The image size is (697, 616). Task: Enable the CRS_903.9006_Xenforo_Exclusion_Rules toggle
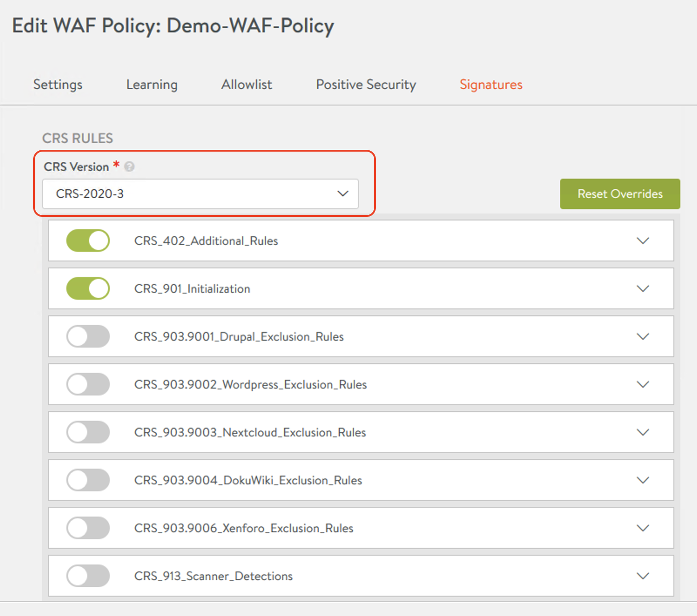[88, 528]
